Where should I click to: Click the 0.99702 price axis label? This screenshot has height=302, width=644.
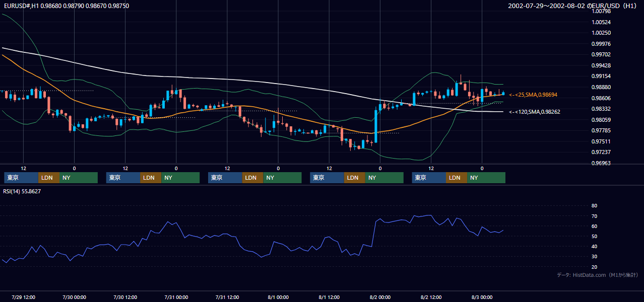click(x=602, y=54)
